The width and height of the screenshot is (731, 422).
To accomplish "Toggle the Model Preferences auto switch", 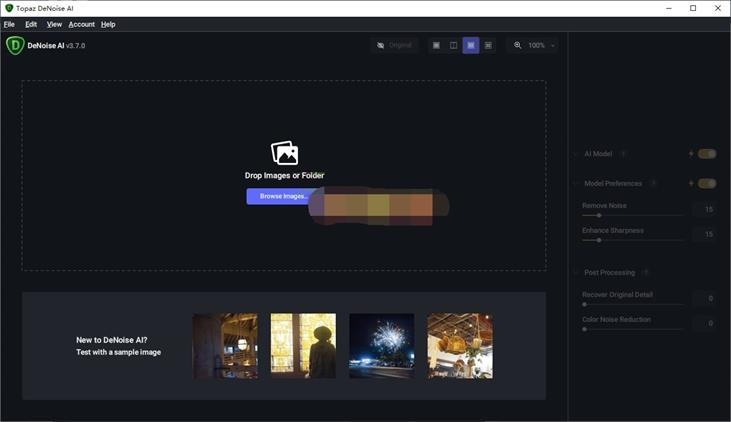I will click(x=707, y=184).
